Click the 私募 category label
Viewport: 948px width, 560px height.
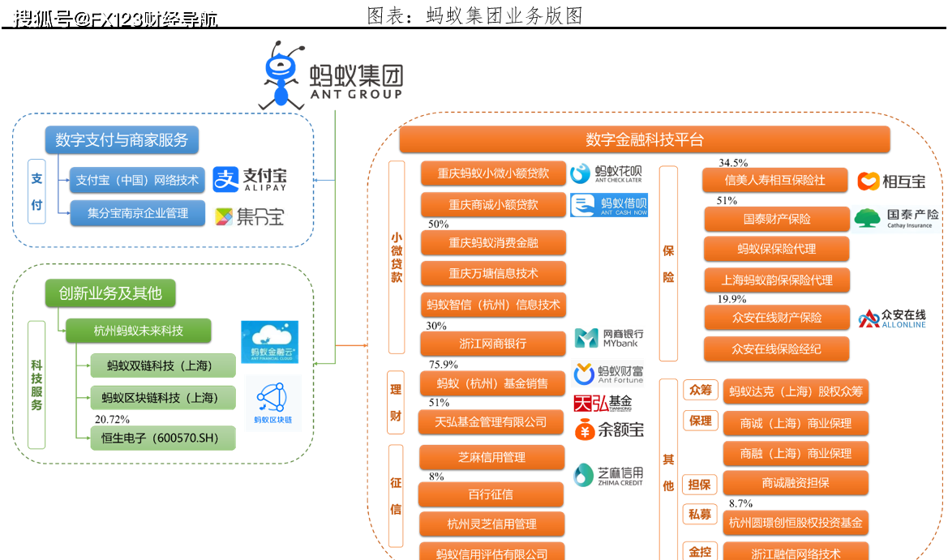[700, 514]
